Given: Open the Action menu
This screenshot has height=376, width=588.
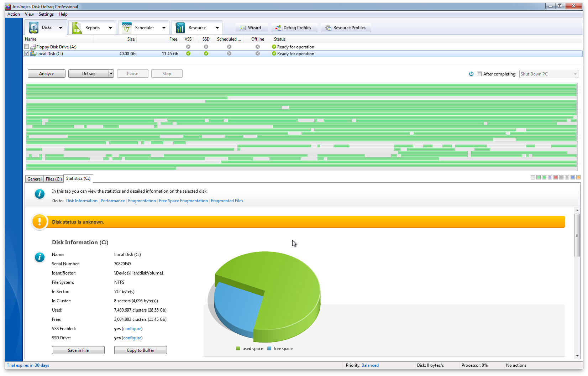Looking at the screenshot, I should tap(14, 14).
